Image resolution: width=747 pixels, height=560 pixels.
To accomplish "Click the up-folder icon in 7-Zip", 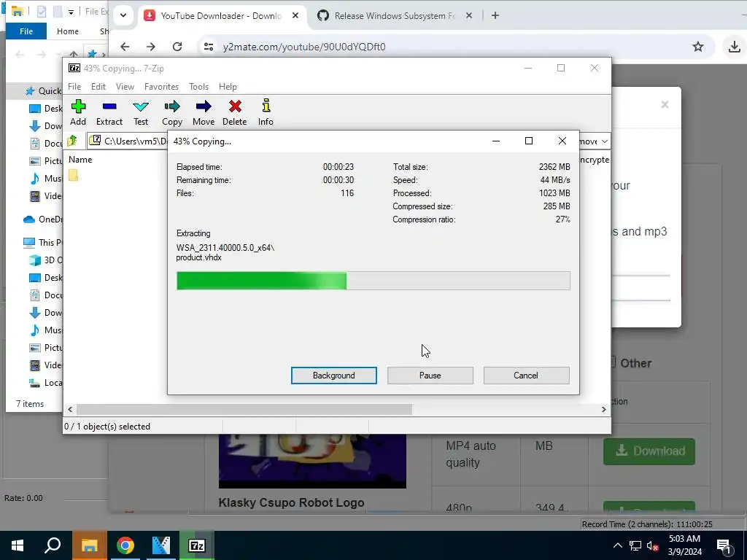I will click(72, 141).
